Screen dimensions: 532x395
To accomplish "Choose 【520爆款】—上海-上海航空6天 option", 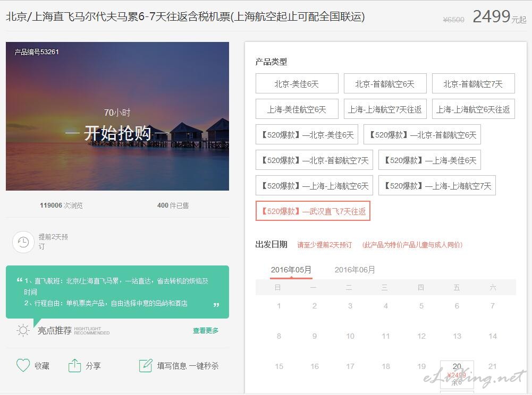I will click(x=314, y=185).
